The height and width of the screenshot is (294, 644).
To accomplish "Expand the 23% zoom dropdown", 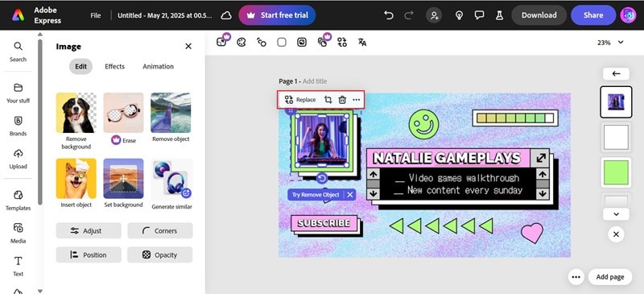I will [610, 43].
